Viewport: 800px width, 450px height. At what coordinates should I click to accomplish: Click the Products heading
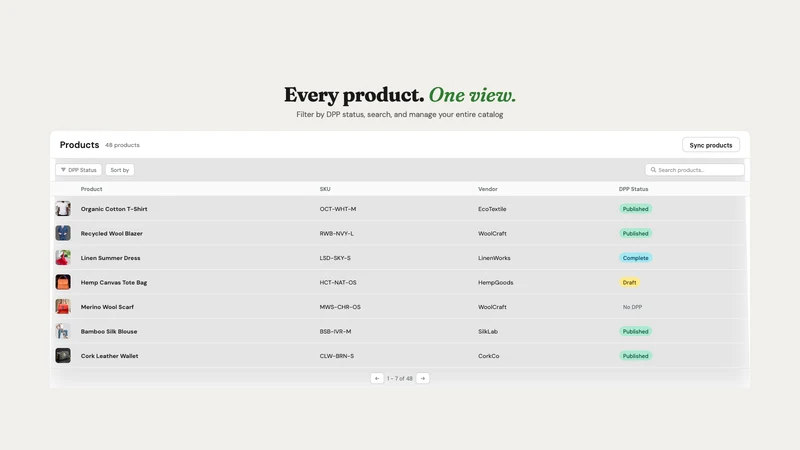coord(79,145)
